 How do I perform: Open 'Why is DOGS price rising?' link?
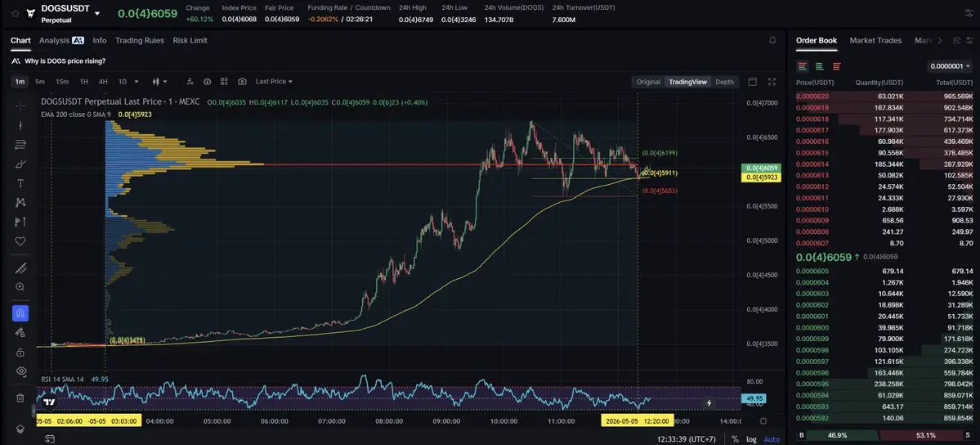(x=65, y=61)
